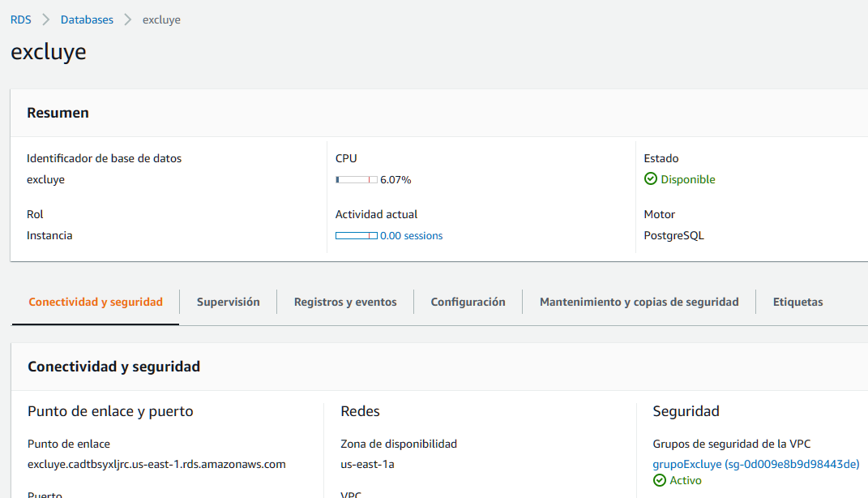Image resolution: width=868 pixels, height=498 pixels.
Task: Click the CPU usage progress bar
Action: (x=355, y=179)
